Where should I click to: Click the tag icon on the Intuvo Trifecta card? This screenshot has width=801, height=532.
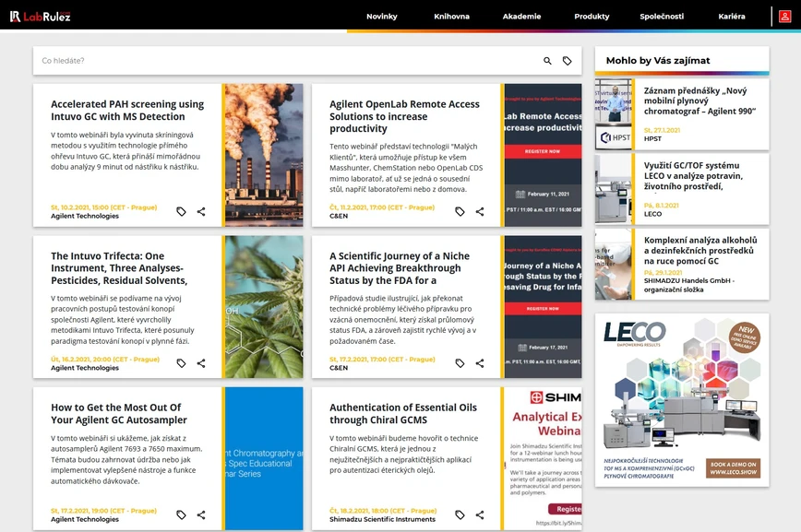click(x=182, y=362)
